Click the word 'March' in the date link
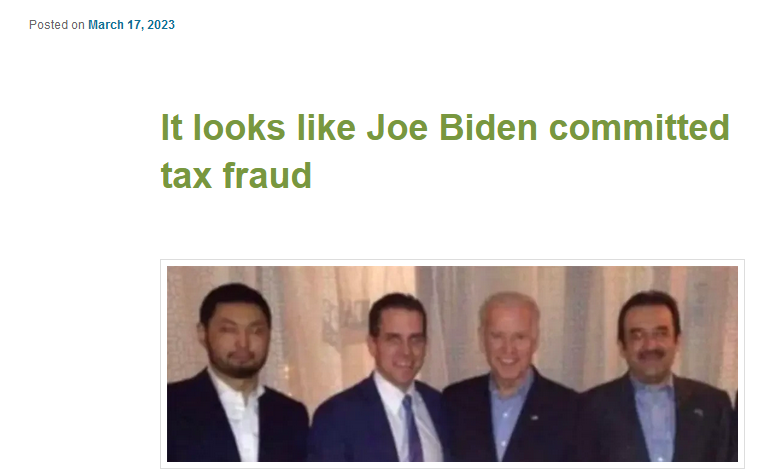The height and width of the screenshot is (473, 777). (106, 25)
